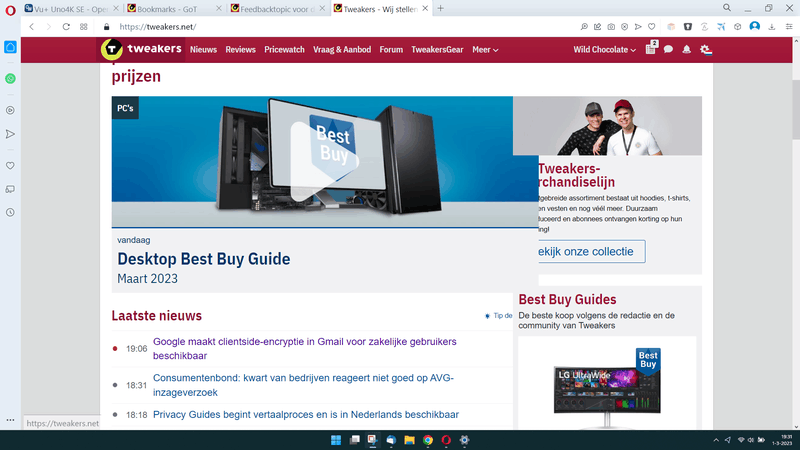
Task: Open the Pricewatch menu item
Action: coord(284,49)
